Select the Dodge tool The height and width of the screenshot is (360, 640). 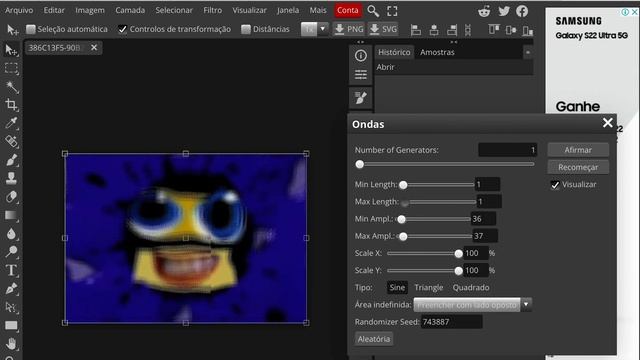11,252
